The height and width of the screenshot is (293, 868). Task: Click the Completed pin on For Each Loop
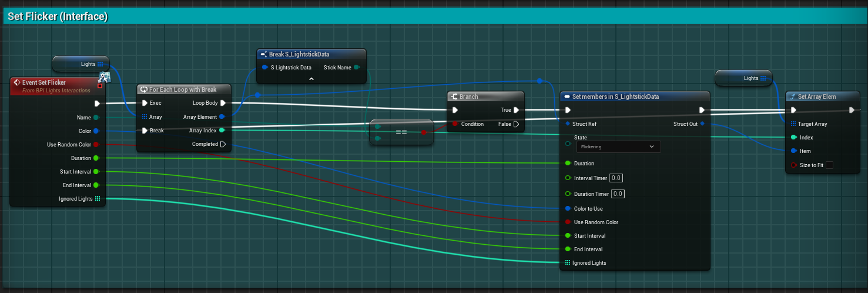(223, 144)
